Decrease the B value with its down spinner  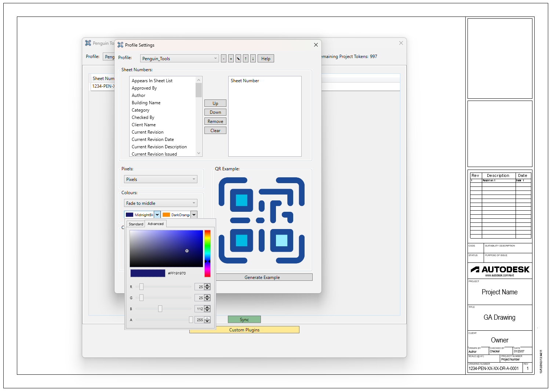point(207,311)
